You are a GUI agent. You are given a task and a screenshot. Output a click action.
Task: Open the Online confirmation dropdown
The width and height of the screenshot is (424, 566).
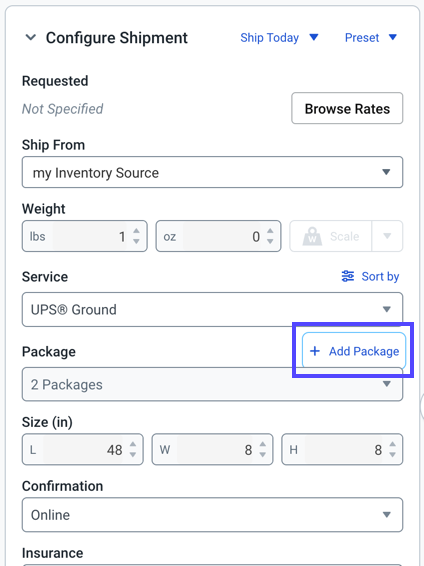tap(212, 515)
